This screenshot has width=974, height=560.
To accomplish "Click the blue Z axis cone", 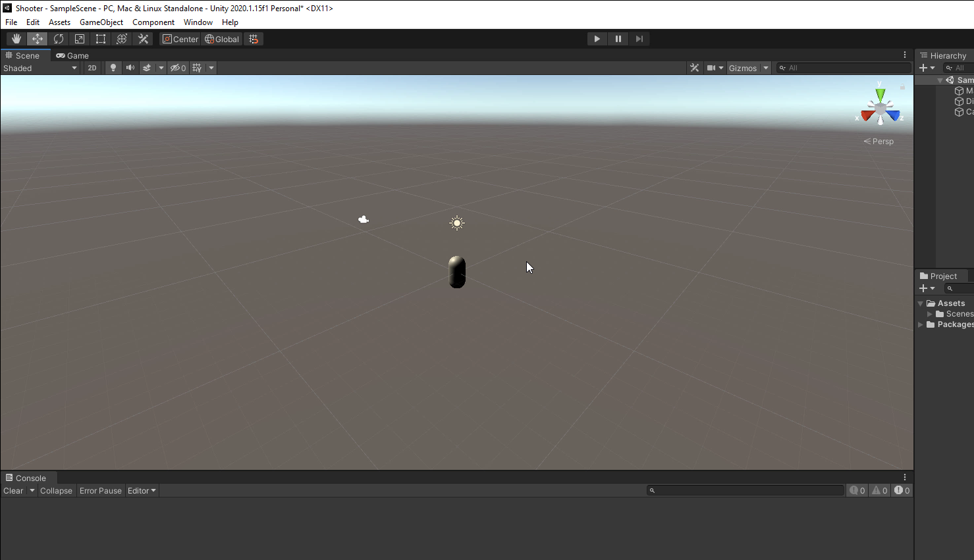I will pyautogui.click(x=893, y=116).
